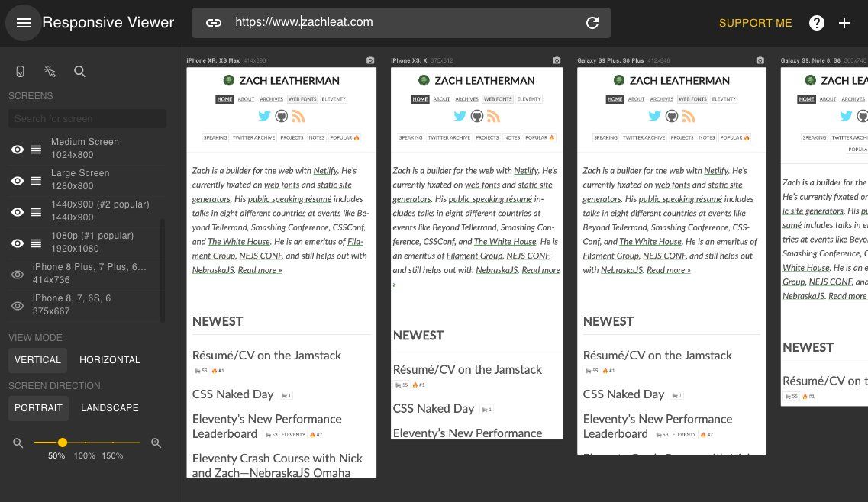Open Résumé/CV on the Jamstack in iPhone XS preview
Viewport: 868px width, 502px height.
tap(467, 369)
